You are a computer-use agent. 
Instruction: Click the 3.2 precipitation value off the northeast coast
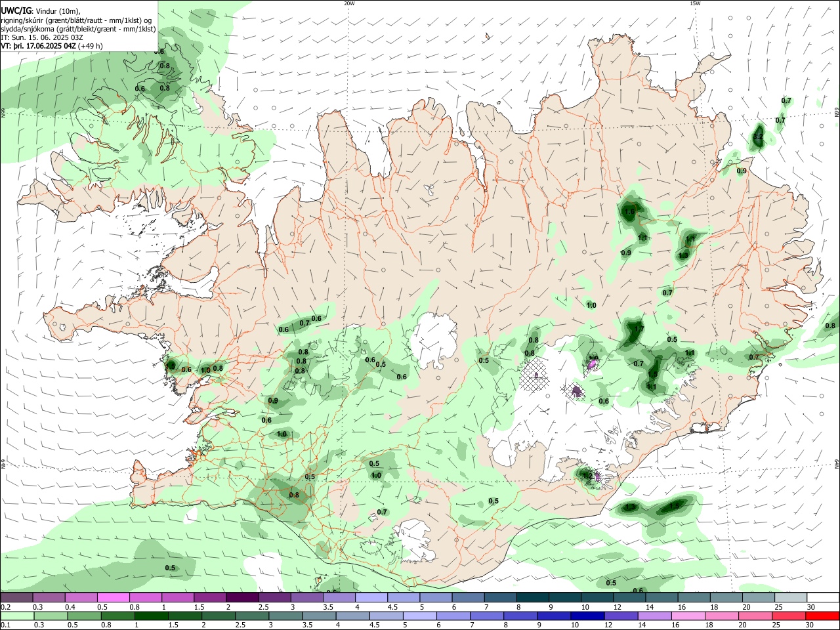757,136
